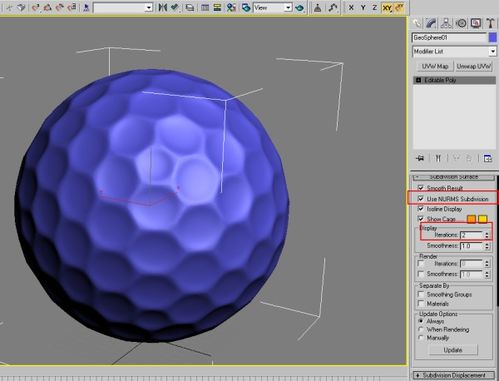Click the Update button
The image size is (499, 381).
coord(453,350)
